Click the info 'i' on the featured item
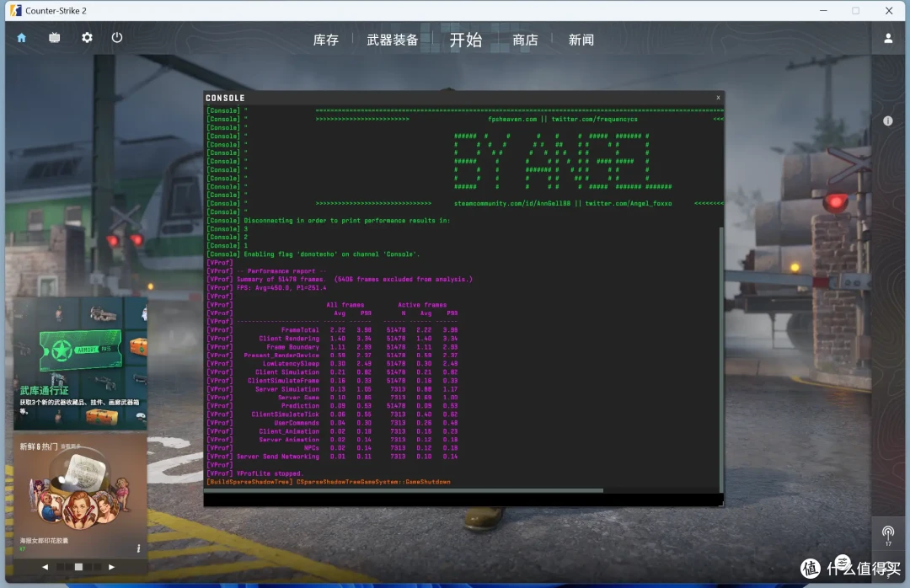This screenshot has width=910, height=588. point(138,548)
